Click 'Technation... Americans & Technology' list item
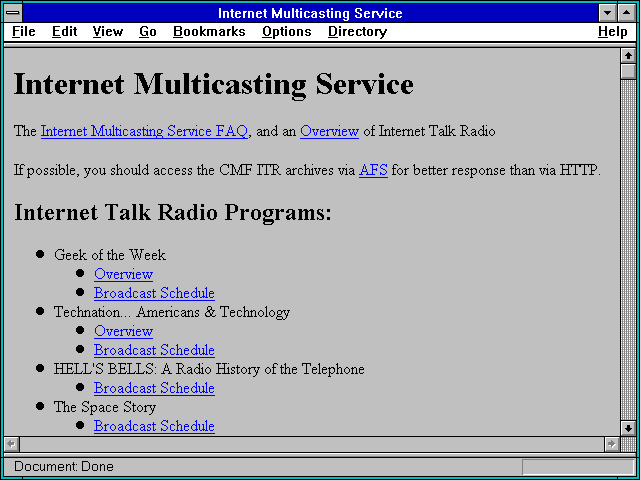640x480 pixels. [x=172, y=312]
